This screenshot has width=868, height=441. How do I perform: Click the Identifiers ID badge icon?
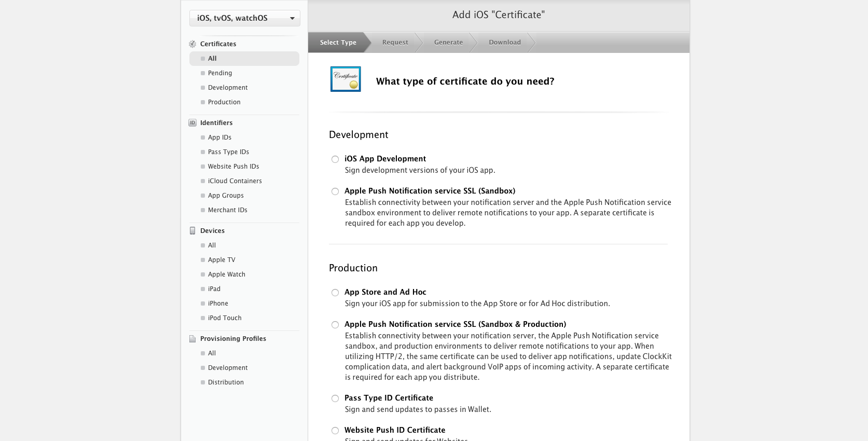coord(192,123)
